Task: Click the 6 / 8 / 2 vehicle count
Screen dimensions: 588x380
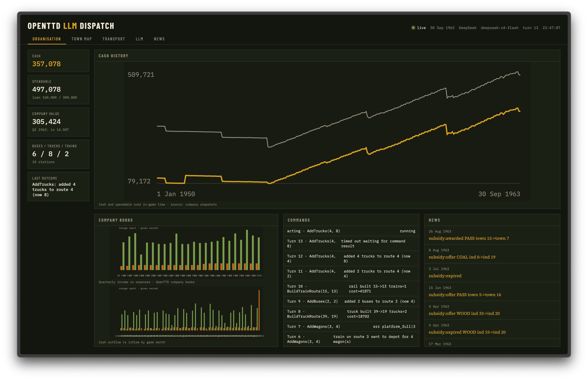Action: click(x=51, y=154)
